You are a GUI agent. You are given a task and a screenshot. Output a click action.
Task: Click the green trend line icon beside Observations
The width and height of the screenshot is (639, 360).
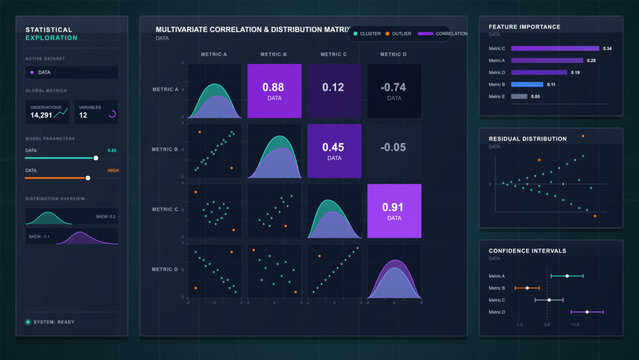(x=61, y=113)
